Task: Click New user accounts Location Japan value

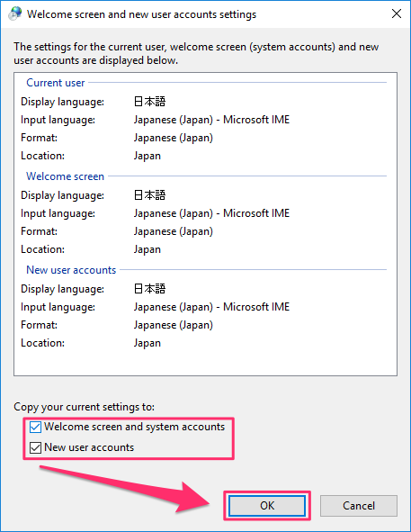Action: pyautogui.click(x=147, y=343)
